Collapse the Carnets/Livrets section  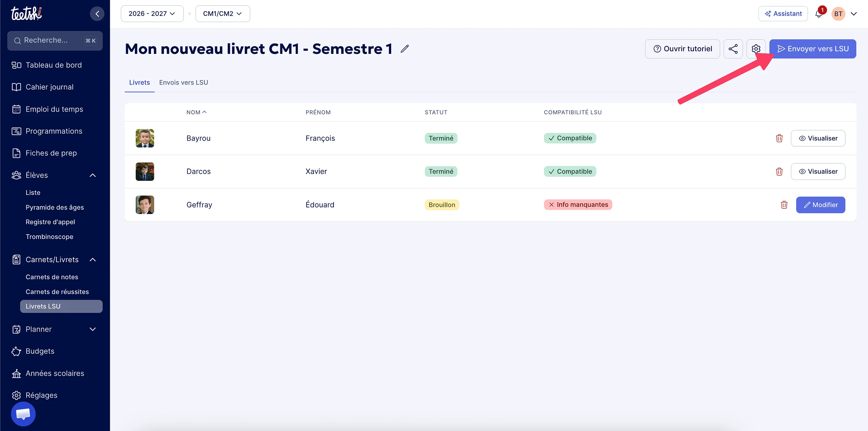point(93,260)
